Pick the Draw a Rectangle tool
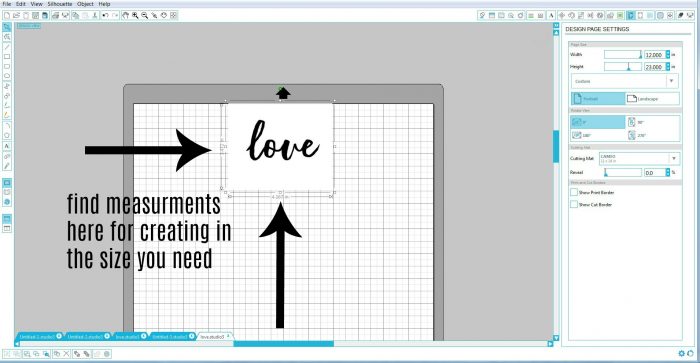This screenshot has width=700, height=363. click(7, 57)
